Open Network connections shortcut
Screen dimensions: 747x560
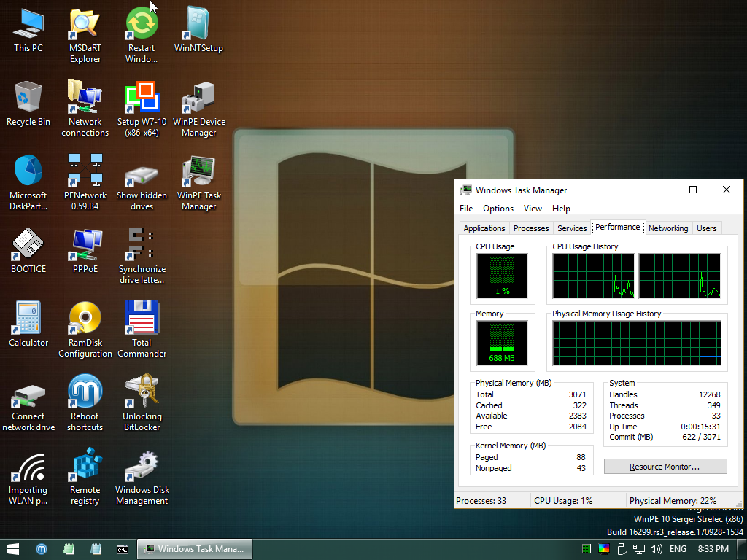click(85, 109)
